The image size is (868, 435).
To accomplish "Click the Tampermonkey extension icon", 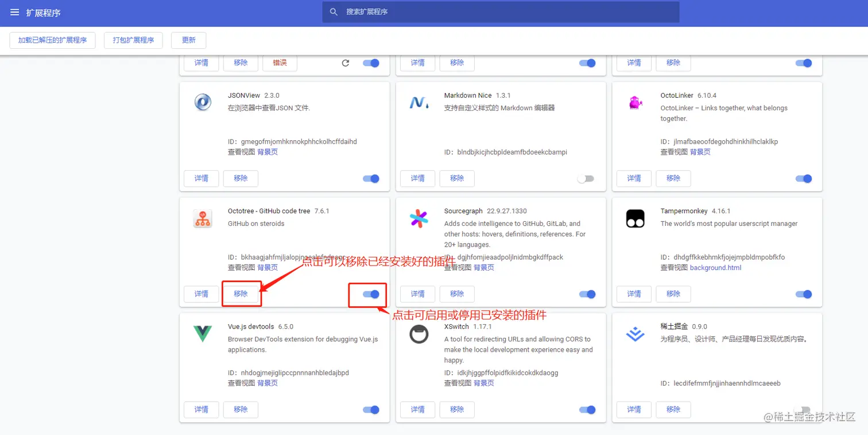I will point(635,218).
